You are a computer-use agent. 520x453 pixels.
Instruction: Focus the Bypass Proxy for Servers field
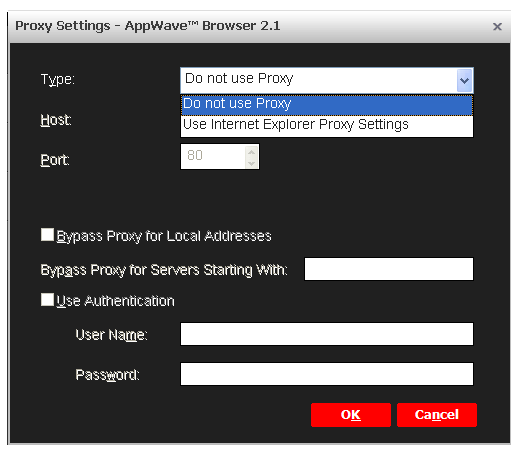[389, 269]
